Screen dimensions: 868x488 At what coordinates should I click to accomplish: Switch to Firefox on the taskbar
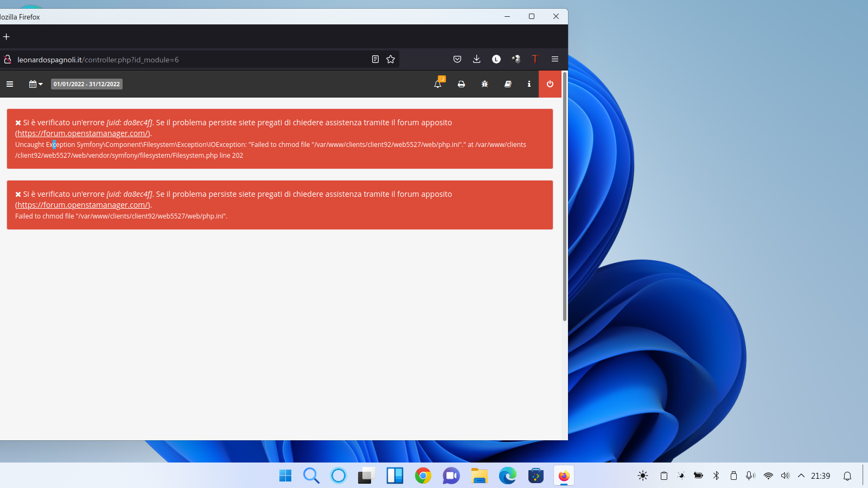pyautogui.click(x=564, y=476)
